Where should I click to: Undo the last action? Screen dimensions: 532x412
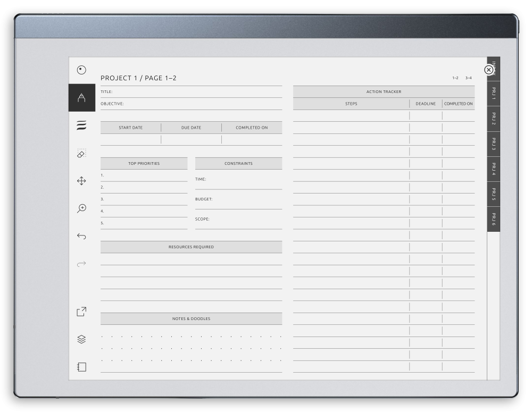(x=81, y=236)
